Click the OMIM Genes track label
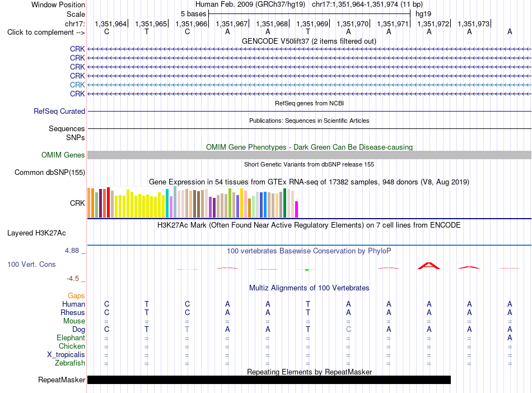 (x=63, y=155)
